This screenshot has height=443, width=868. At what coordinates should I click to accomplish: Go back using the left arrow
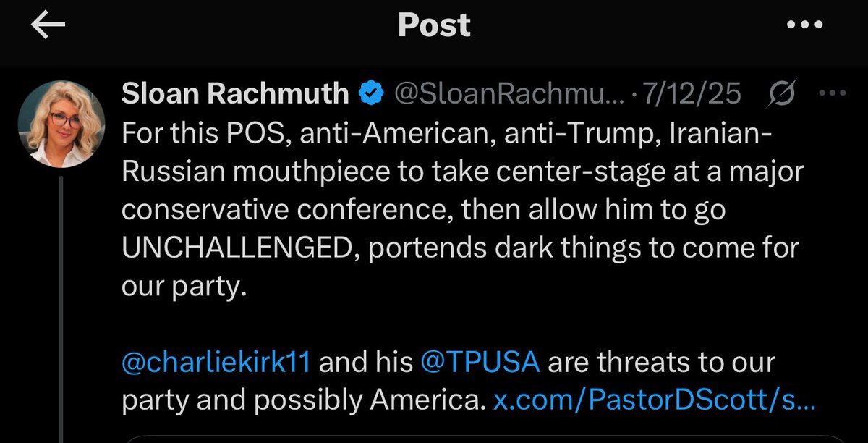pyautogui.click(x=48, y=25)
